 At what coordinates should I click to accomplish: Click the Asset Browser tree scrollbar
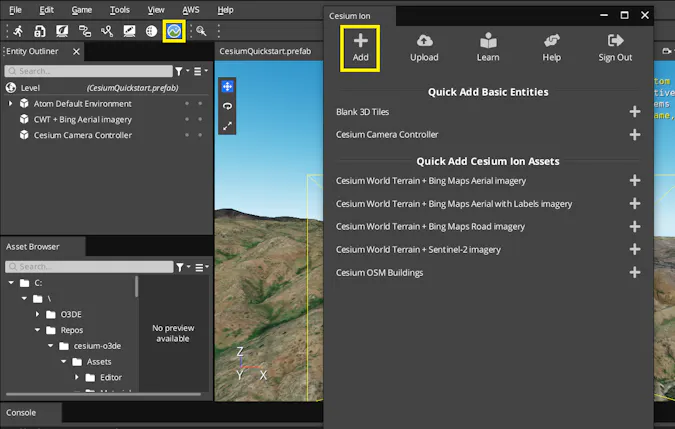click(x=136, y=287)
